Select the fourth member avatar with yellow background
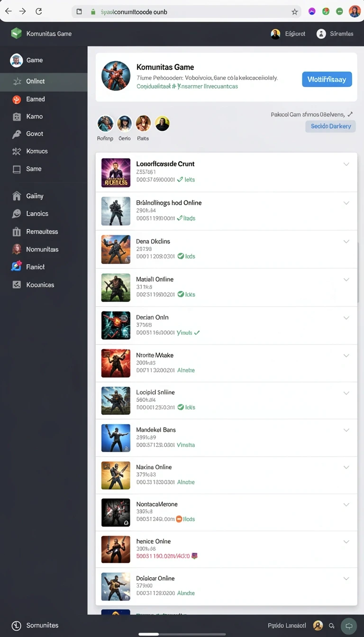Image resolution: width=364 pixels, height=637 pixels. pos(162,124)
